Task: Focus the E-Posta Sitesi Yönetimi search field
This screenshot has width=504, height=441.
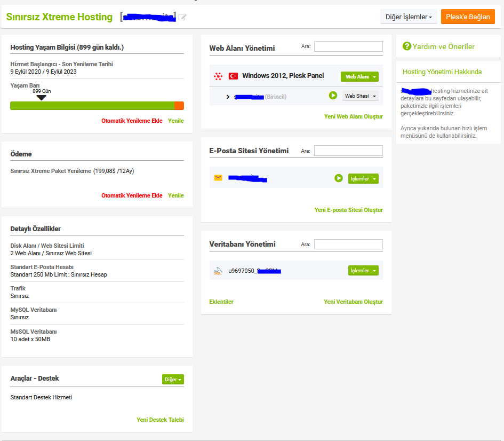Action: [348, 151]
